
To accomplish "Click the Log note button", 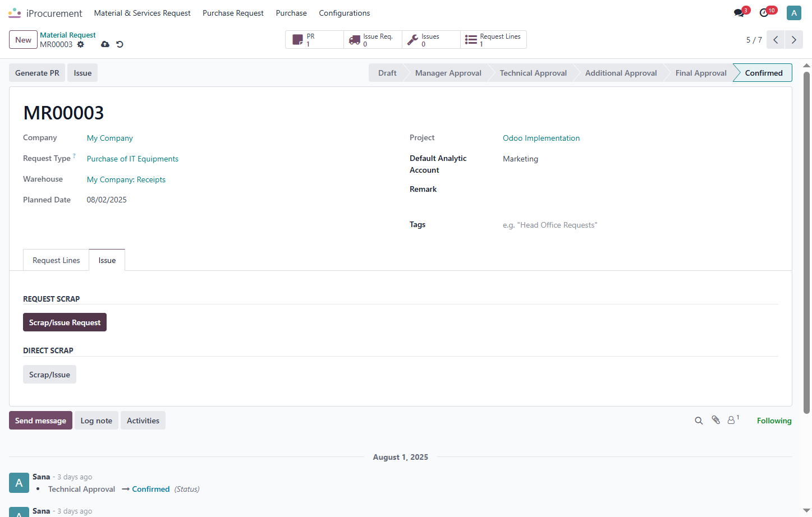I will coord(96,421).
